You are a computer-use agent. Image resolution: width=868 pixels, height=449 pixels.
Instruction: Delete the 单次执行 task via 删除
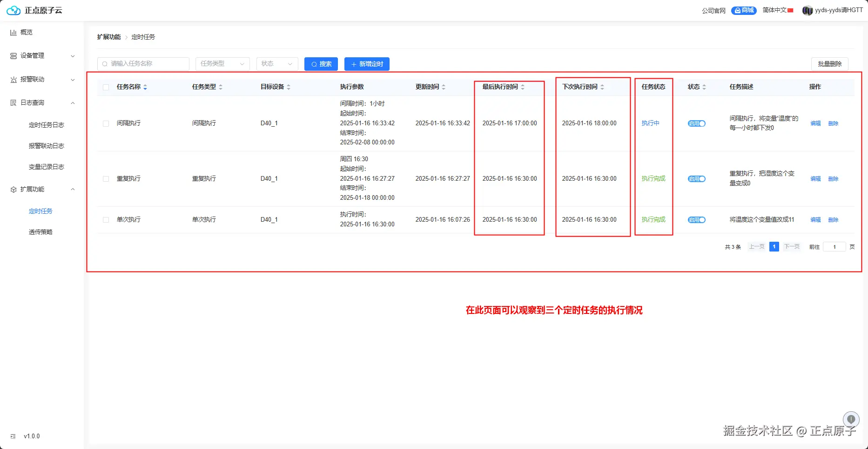[x=833, y=220]
